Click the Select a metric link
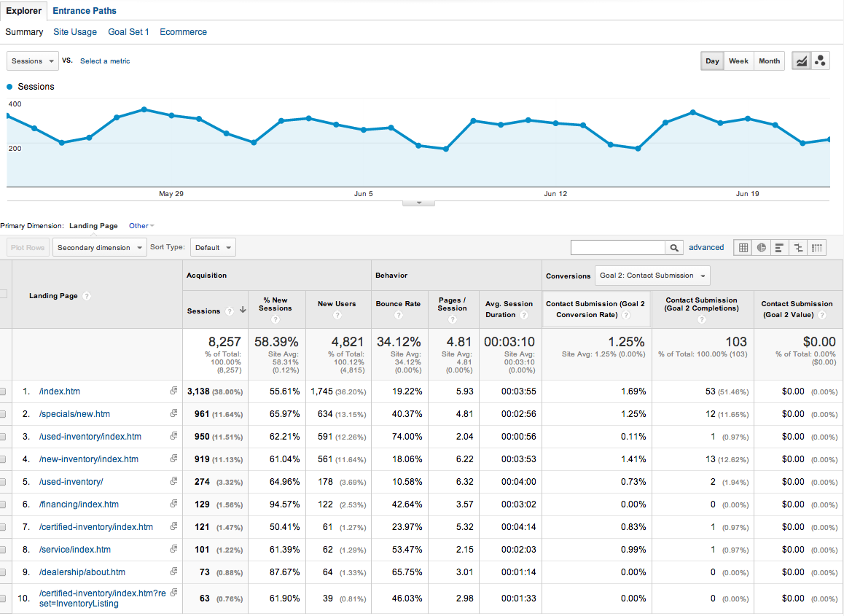The image size is (844, 616). (x=105, y=61)
